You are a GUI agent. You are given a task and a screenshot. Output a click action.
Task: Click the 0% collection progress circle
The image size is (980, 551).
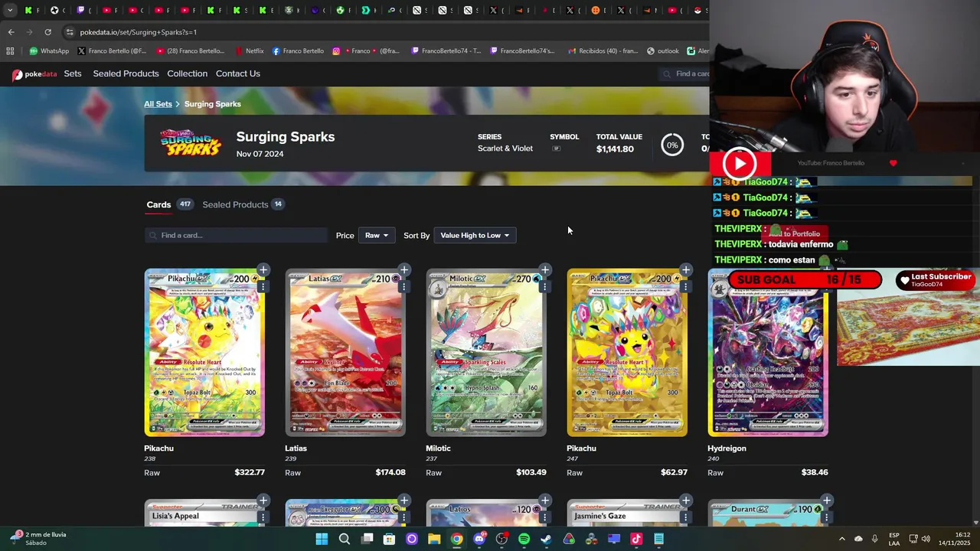672,145
